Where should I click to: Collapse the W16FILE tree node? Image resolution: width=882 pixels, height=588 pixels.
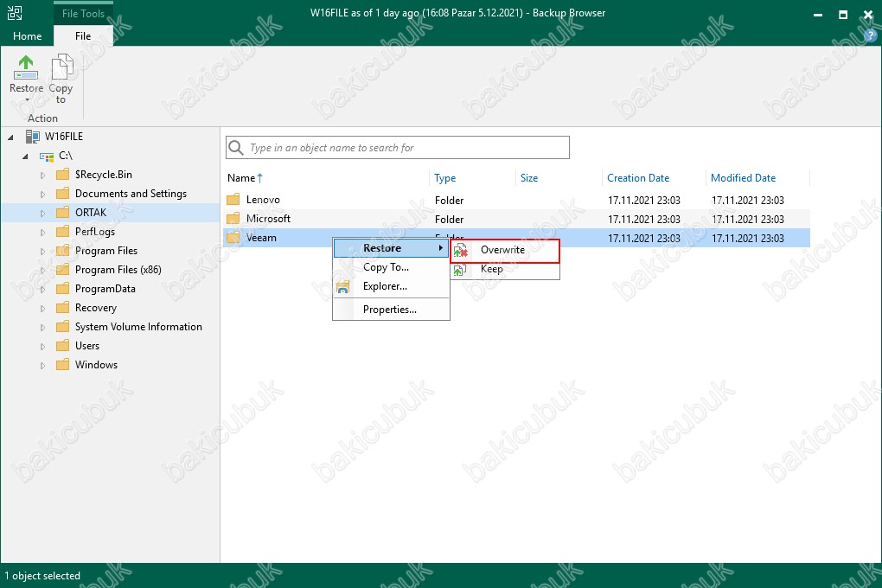pyautogui.click(x=10, y=137)
